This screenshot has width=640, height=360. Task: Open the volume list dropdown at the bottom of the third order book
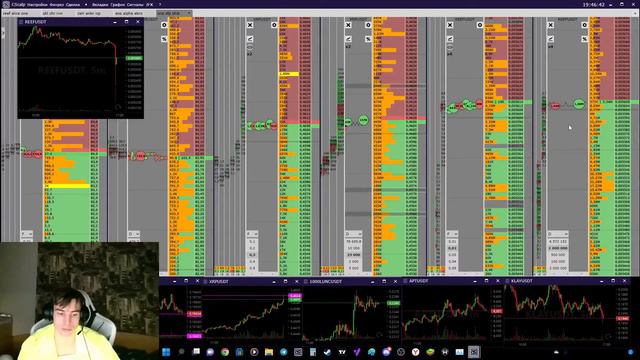pos(252,234)
